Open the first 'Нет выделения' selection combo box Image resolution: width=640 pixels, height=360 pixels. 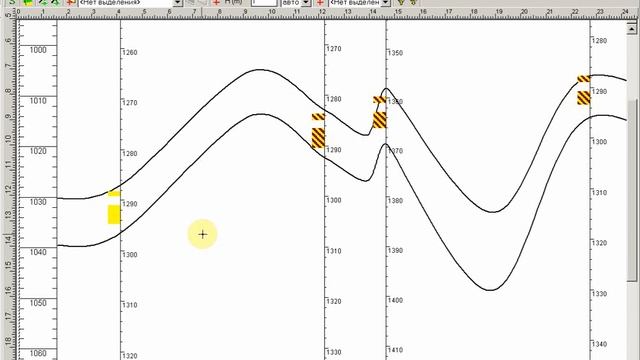point(130,2)
